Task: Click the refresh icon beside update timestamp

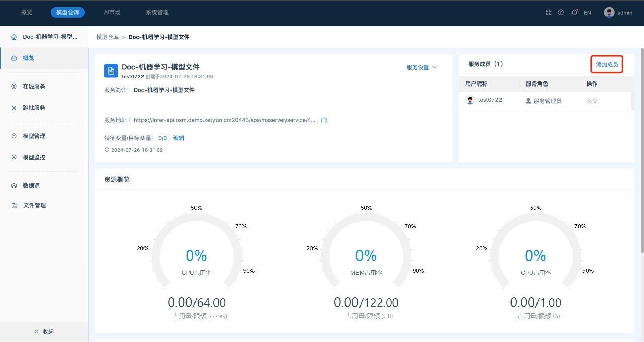Action: coord(107,150)
